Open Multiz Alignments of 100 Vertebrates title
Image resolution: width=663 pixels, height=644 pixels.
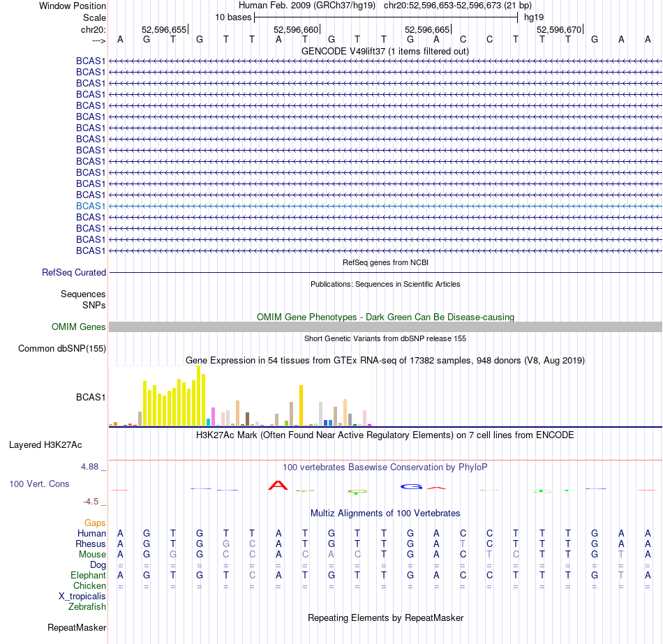click(385, 514)
